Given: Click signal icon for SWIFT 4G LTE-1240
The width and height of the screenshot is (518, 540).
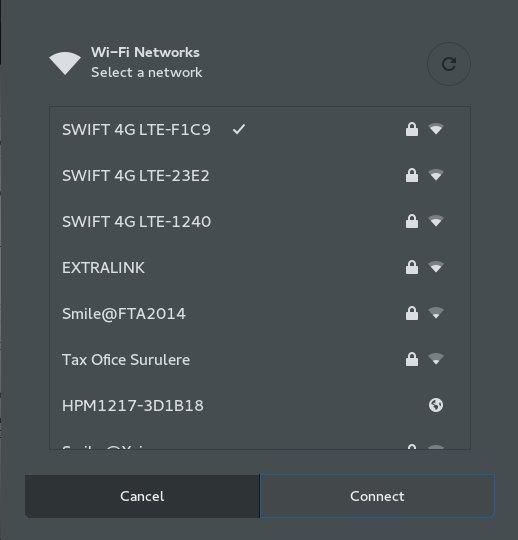Looking at the screenshot, I should (436, 221).
